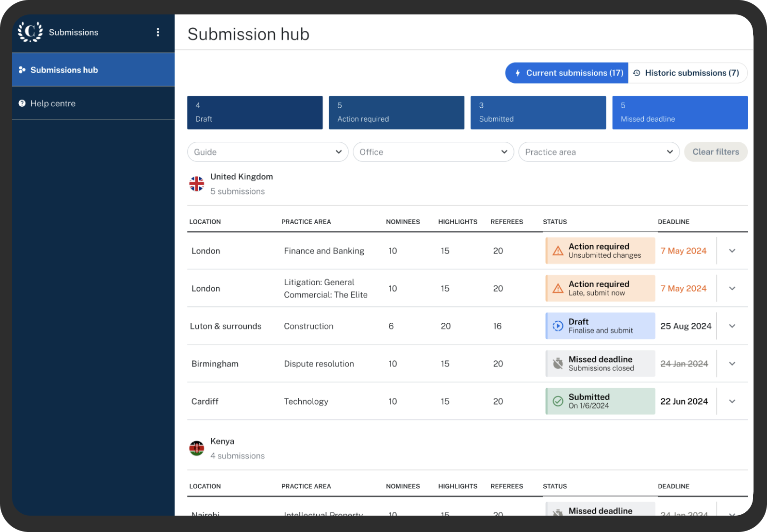The width and height of the screenshot is (767, 532).
Task: Expand the Cardiff Technology row chevron
Action: tap(732, 401)
